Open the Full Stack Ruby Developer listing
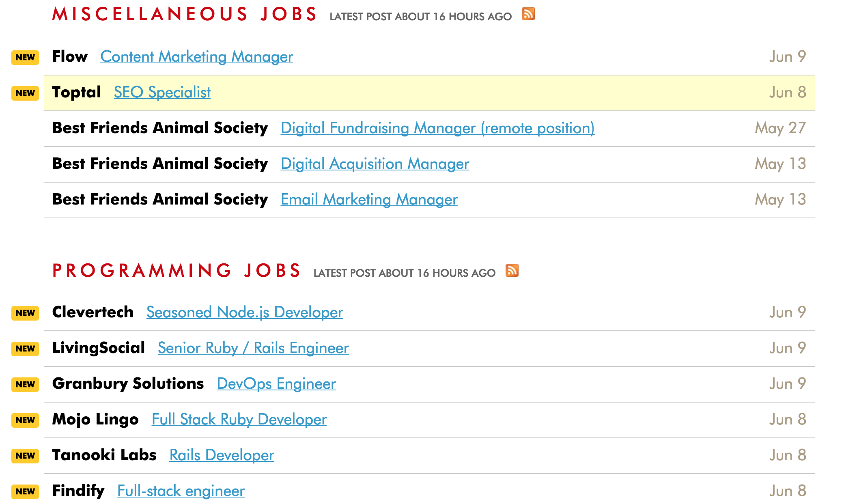 point(239,420)
